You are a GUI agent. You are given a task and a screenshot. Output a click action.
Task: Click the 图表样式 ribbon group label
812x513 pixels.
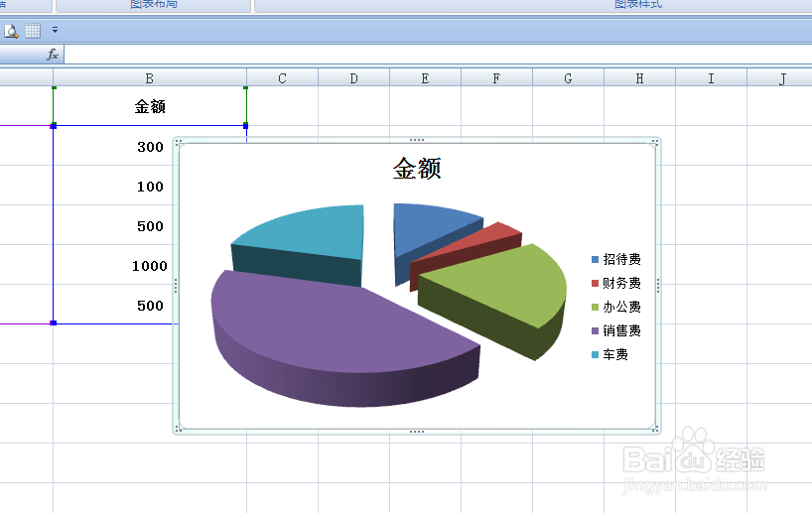click(x=638, y=4)
